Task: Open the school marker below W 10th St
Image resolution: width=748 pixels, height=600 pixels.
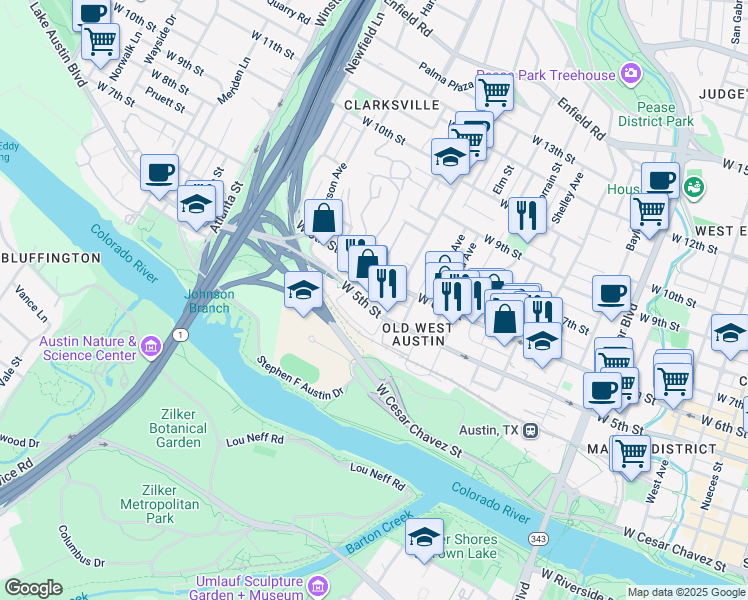Action: click(x=450, y=160)
